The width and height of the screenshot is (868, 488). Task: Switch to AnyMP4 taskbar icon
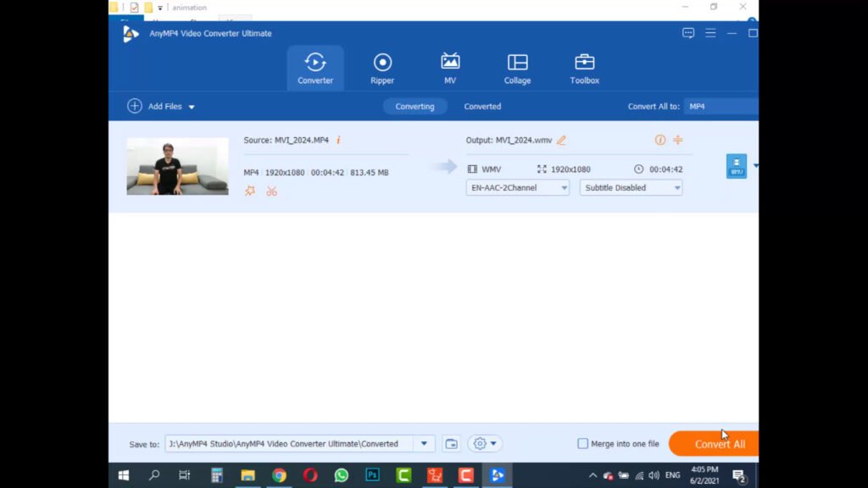(x=497, y=475)
